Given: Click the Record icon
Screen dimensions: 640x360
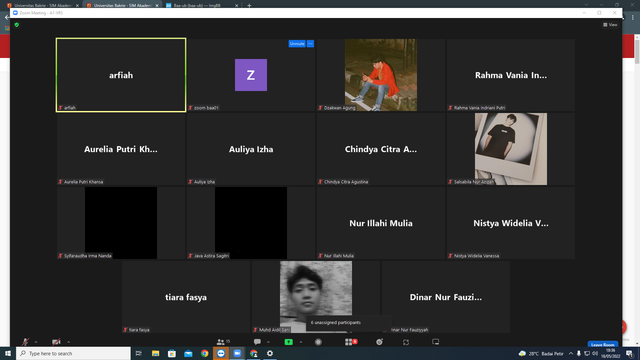Looking at the screenshot, I should click(318, 342).
